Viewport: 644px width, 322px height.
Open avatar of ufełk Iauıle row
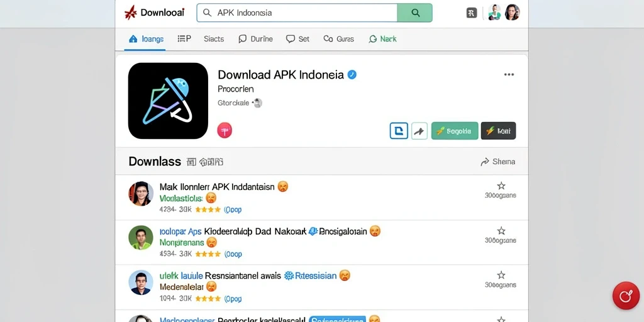pyautogui.click(x=141, y=282)
